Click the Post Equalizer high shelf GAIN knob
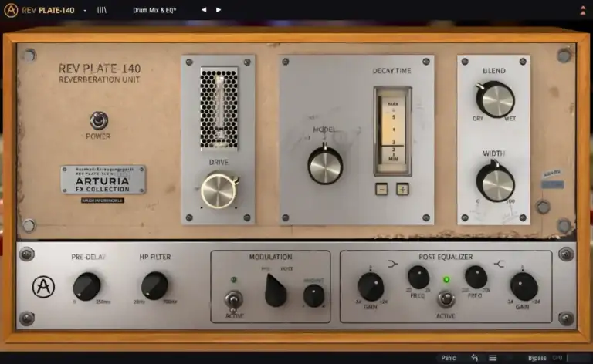 pos(524,287)
